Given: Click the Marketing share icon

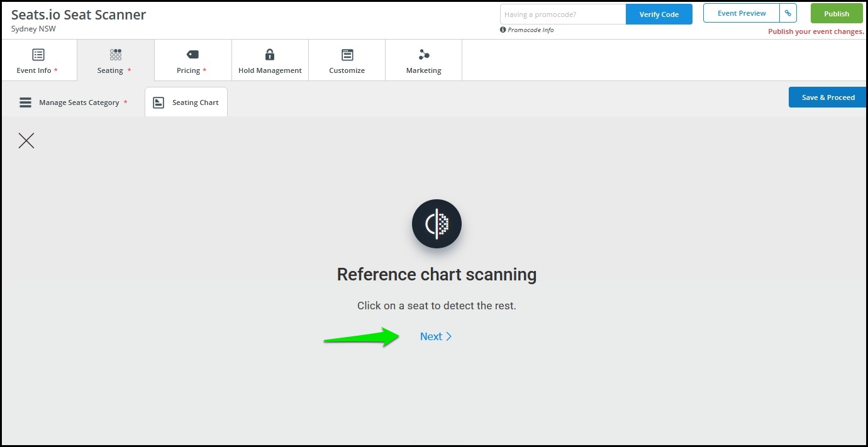Looking at the screenshot, I should point(424,55).
